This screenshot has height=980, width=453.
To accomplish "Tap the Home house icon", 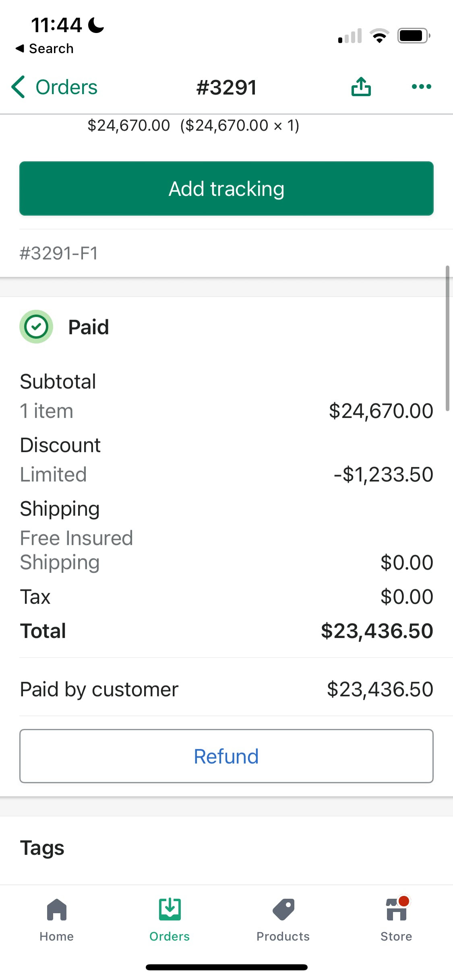I will tap(57, 910).
